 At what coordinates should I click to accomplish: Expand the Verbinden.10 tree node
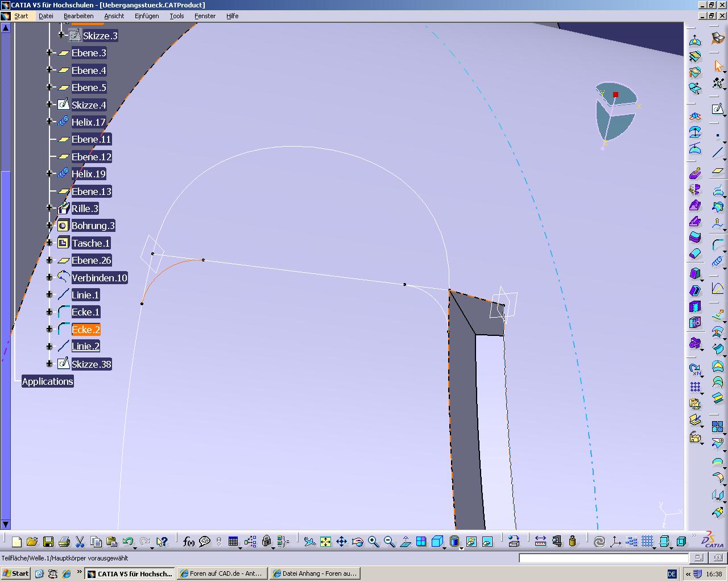tap(49, 277)
